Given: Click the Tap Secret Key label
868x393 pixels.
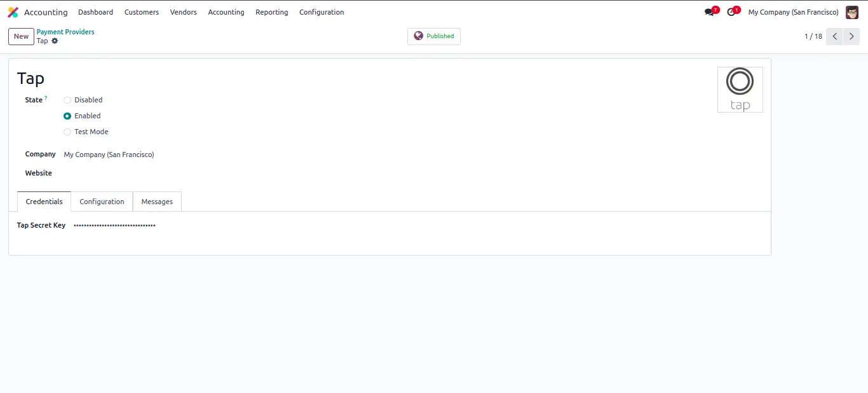Looking at the screenshot, I should click(x=41, y=225).
